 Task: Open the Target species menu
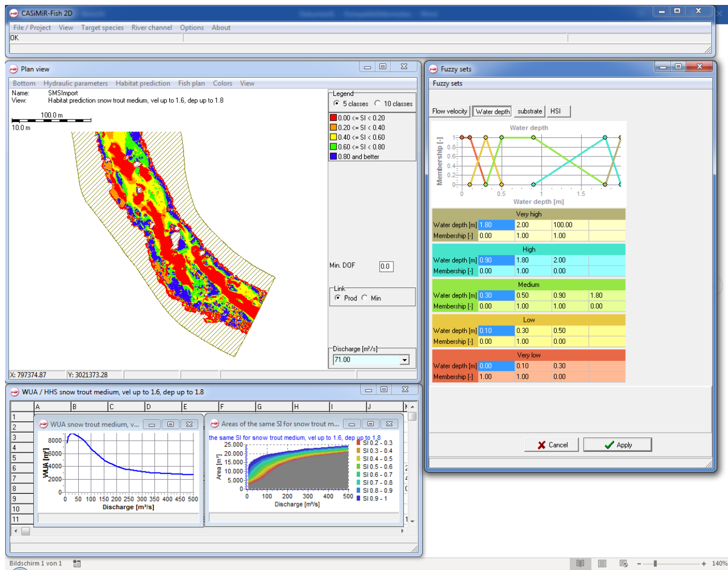tap(102, 27)
